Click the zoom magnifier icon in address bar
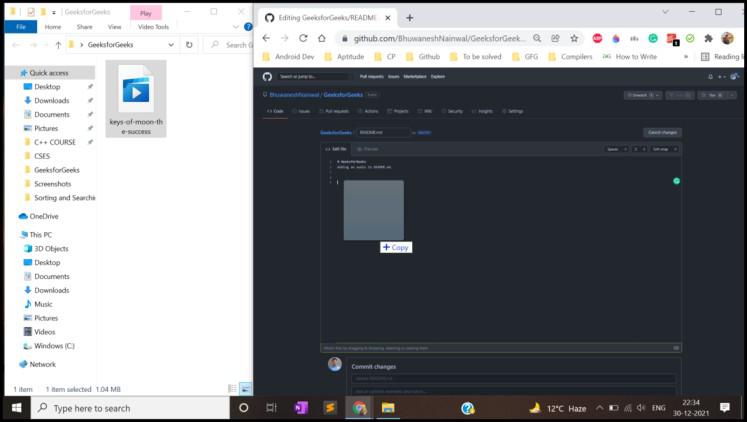747x422 pixels. point(537,38)
